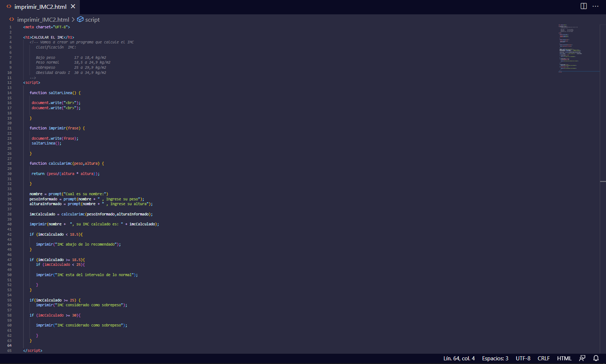
Task: Click 'return (peso/(altura * altura));' line
Action: click(x=65, y=174)
